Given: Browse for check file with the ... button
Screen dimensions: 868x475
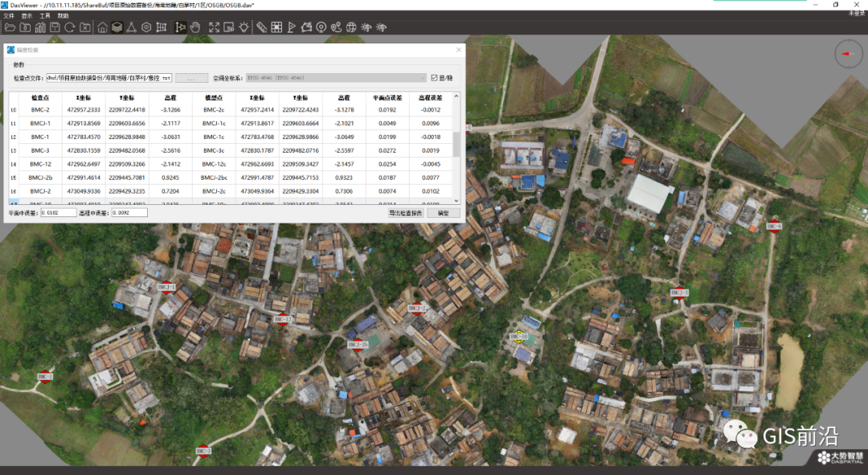Looking at the screenshot, I should (x=191, y=78).
